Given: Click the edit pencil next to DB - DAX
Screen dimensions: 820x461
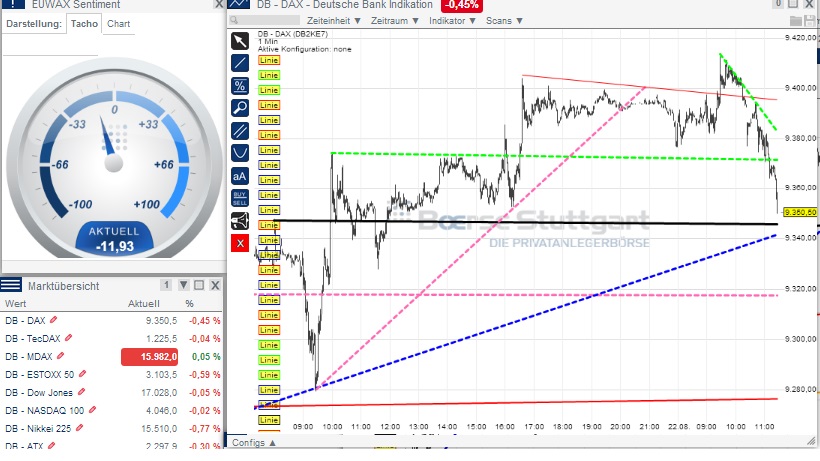Looking at the screenshot, I should click(53, 320).
